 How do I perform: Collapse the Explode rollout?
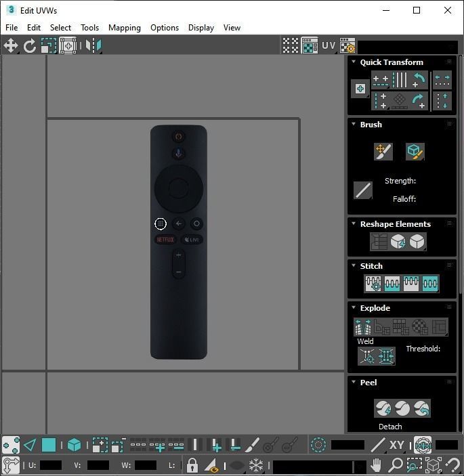click(354, 307)
